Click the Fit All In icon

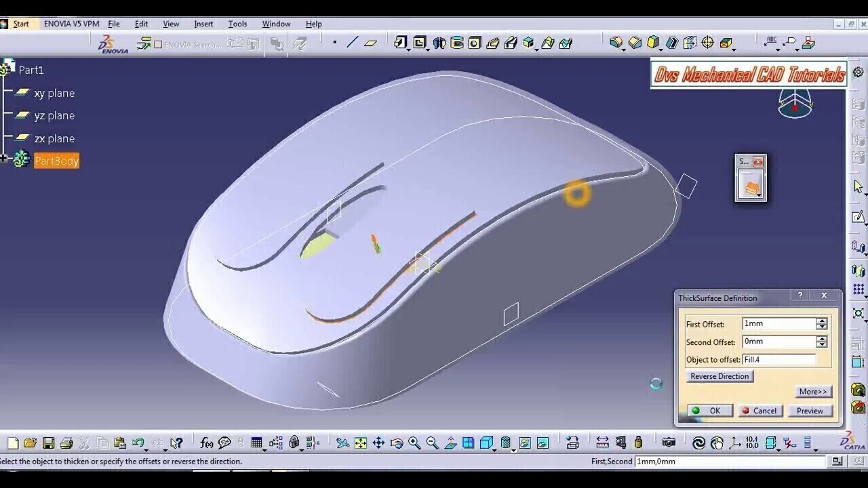361,443
